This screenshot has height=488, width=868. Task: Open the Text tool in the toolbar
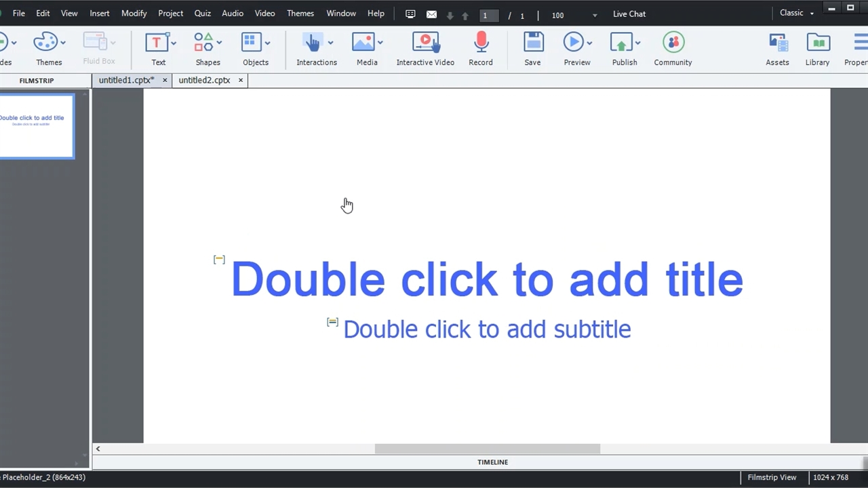(x=157, y=43)
